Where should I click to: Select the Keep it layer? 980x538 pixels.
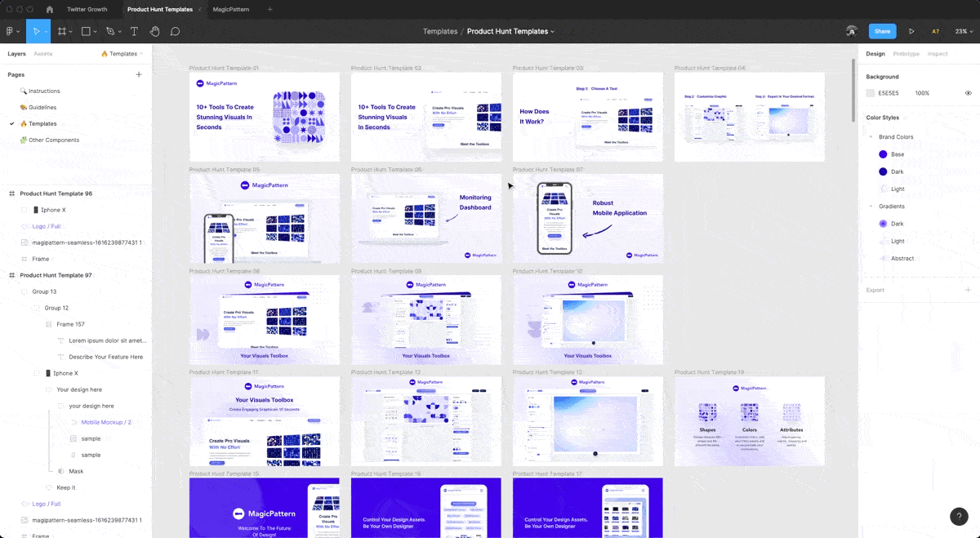coord(66,487)
